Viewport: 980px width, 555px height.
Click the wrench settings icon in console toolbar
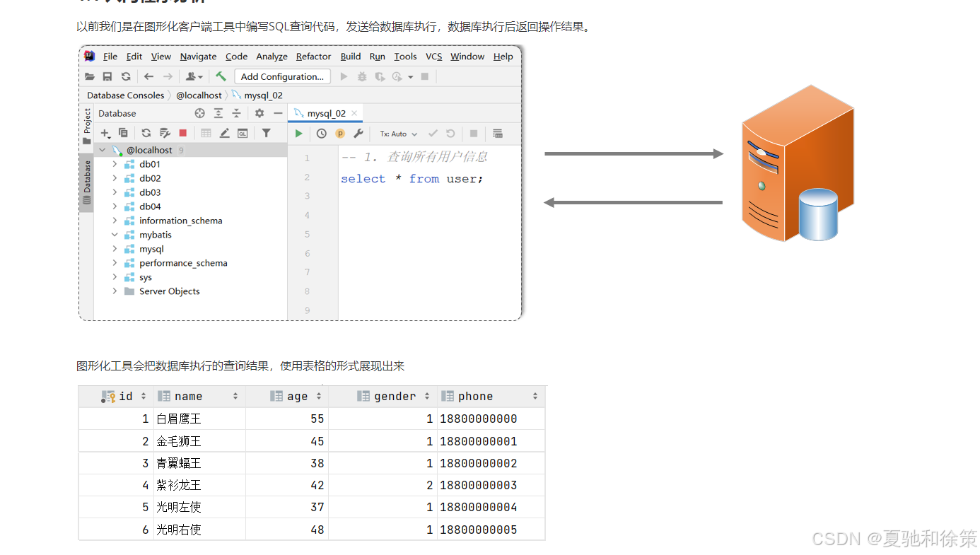coord(359,133)
